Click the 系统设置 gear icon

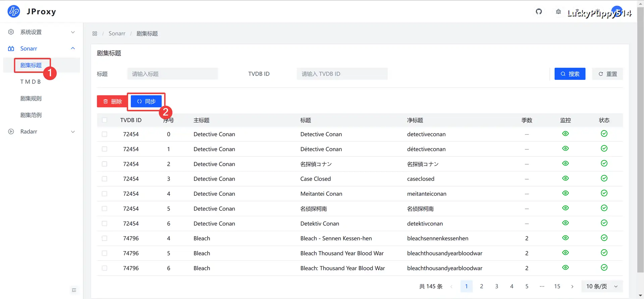[x=11, y=32]
